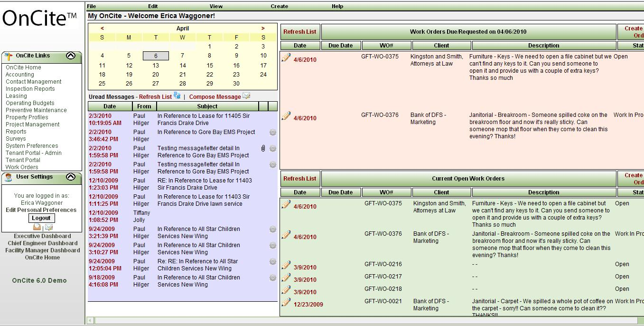Click gear icon on 9/24/2009 3:21:39 PM message
Viewport: 644px width, 326px height.
[x=273, y=230]
